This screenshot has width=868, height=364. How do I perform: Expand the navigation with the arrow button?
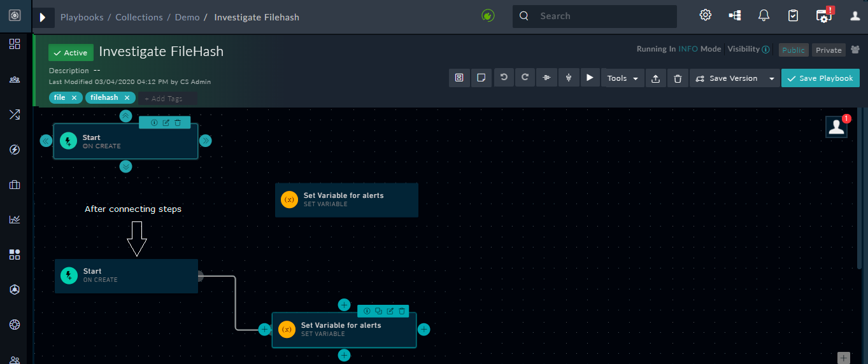pyautogui.click(x=43, y=17)
